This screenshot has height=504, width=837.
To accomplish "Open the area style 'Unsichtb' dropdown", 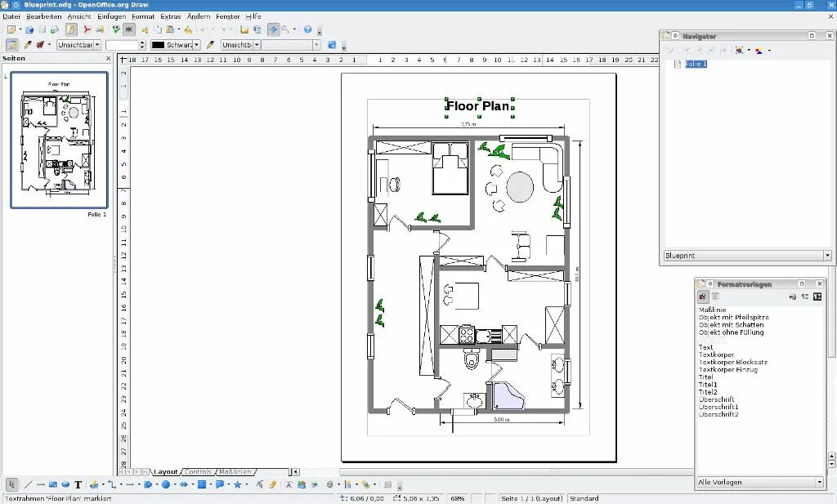I will click(x=257, y=45).
